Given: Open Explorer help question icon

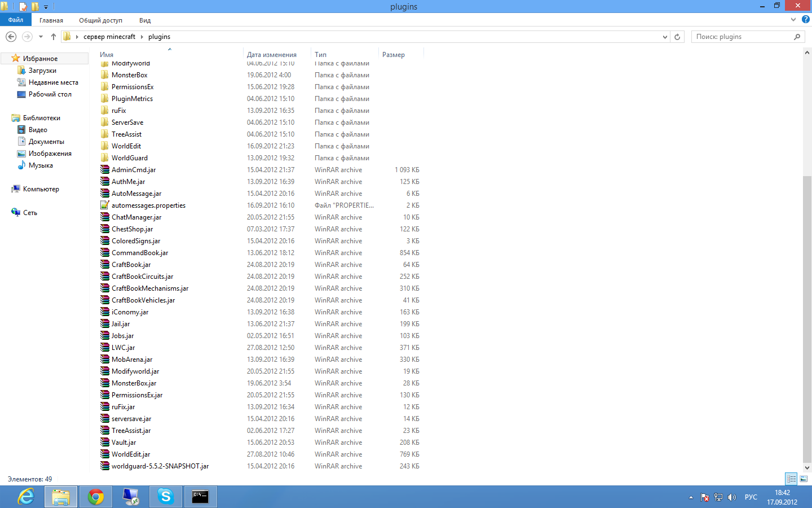Looking at the screenshot, I should 806,20.
